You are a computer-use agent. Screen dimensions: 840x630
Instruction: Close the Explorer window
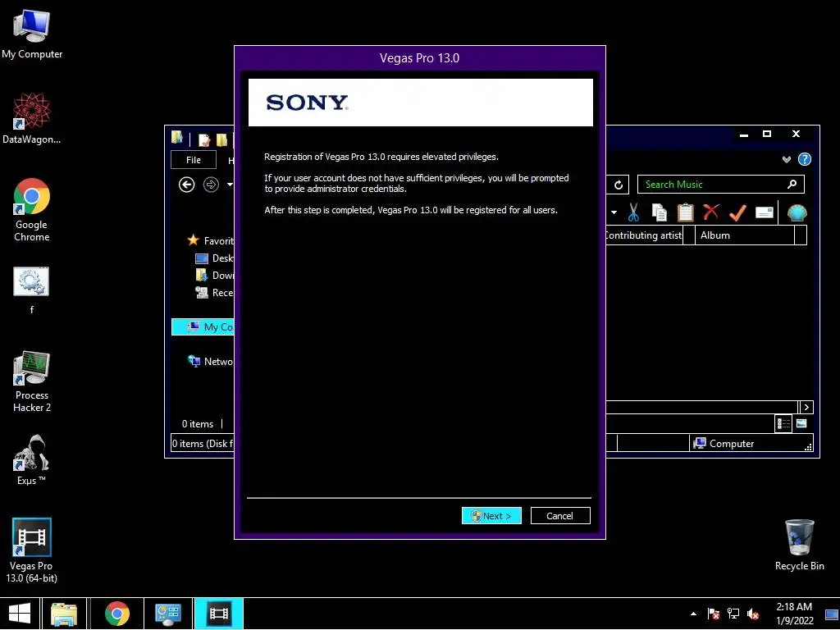tap(796, 134)
